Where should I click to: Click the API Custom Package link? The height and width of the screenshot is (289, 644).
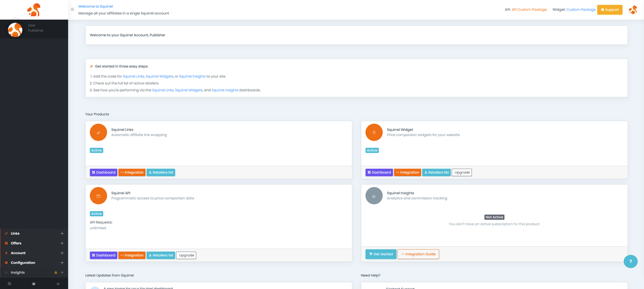point(529,10)
